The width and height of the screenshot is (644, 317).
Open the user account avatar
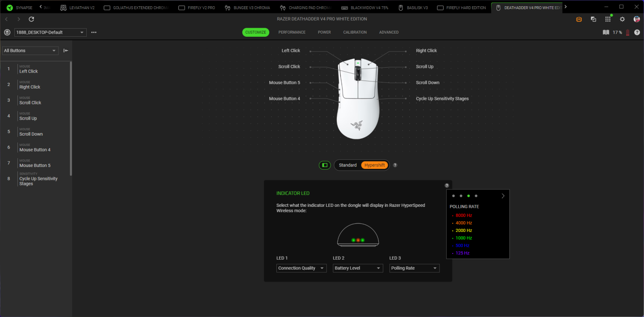coord(637,19)
